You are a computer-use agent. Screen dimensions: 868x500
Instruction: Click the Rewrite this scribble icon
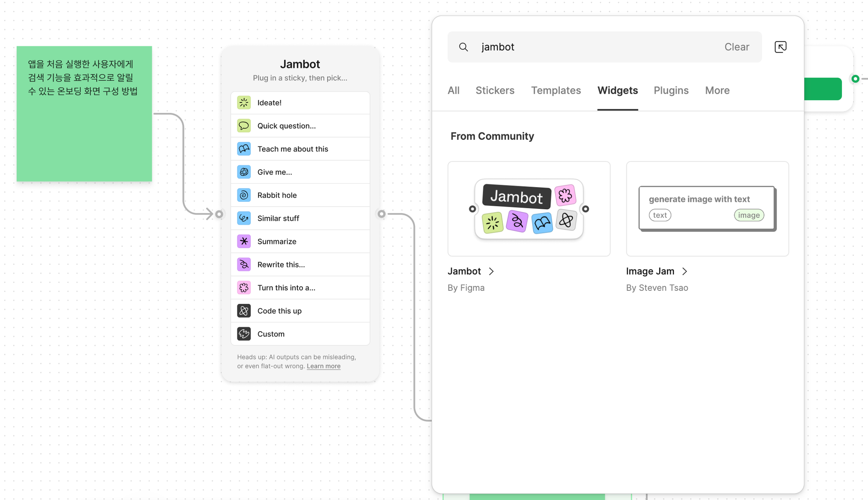pyautogui.click(x=244, y=265)
